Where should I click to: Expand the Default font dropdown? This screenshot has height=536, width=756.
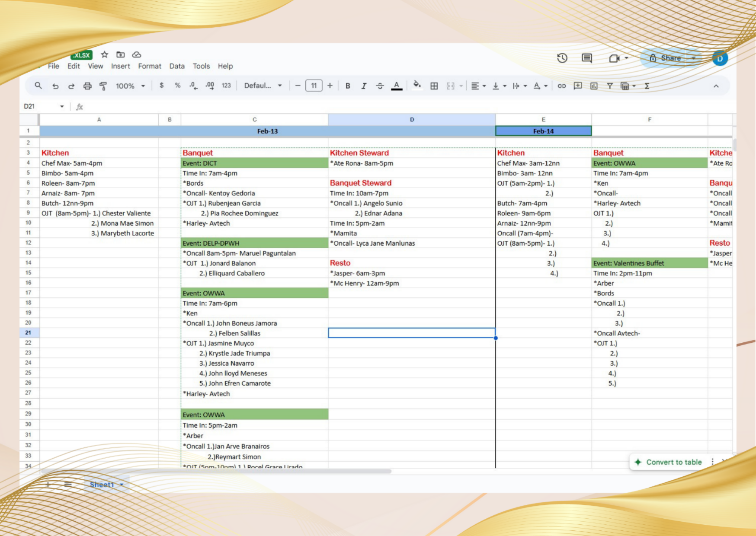[263, 86]
